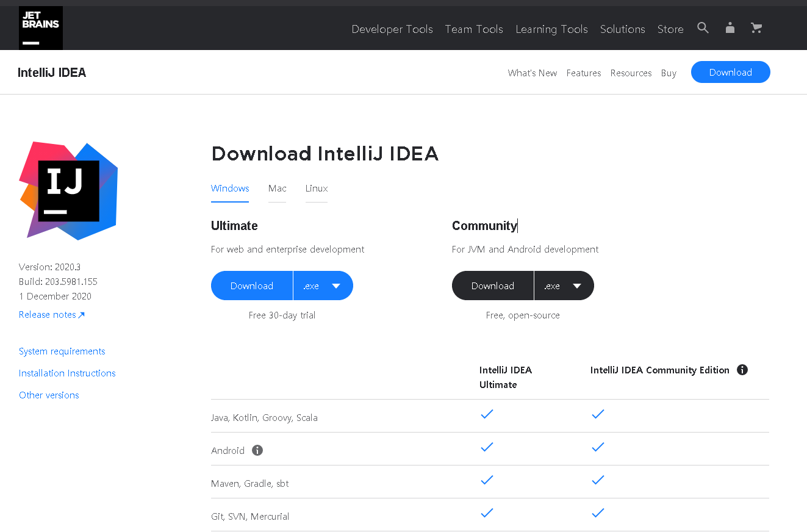Viewport: 807px width, 532px height.
Task: Click the IntelliJ IDEA IJ logo image
Action: pyautogui.click(x=68, y=191)
